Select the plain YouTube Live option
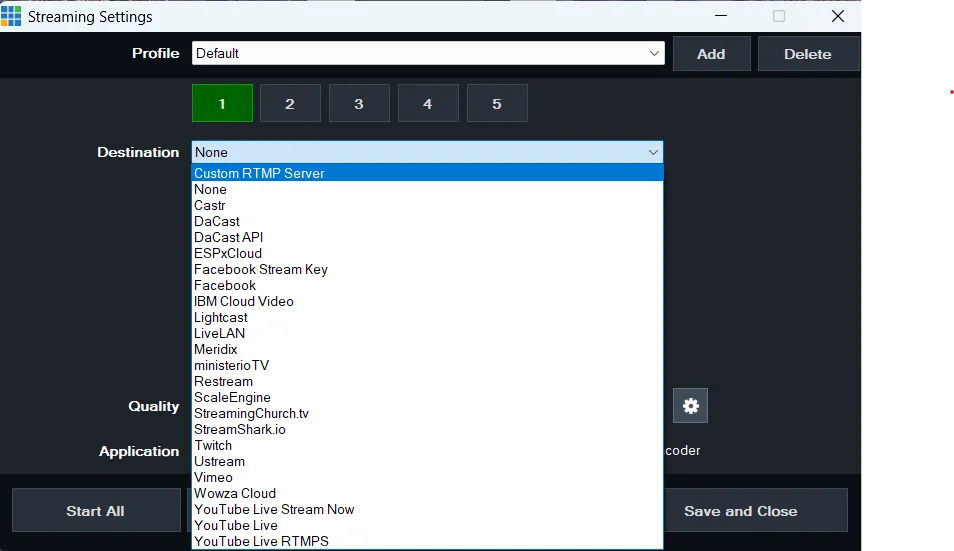The width and height of the screenshot is (954, 551). coord(427,525)
